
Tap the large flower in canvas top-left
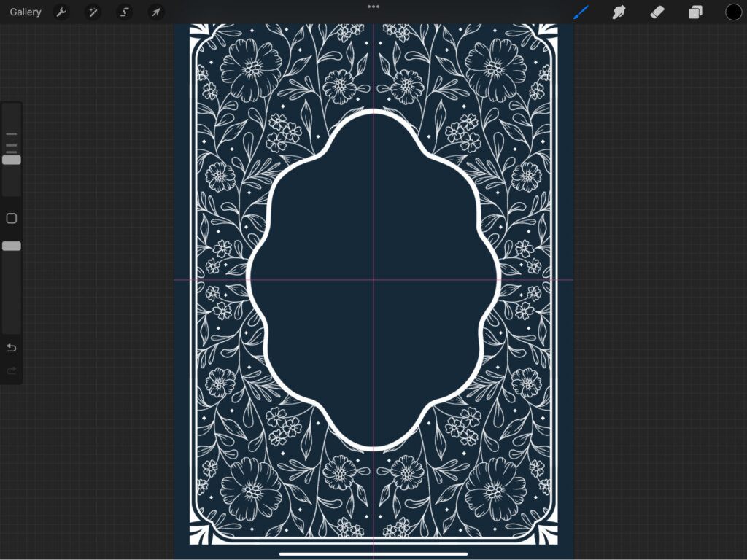click(251, 69)
